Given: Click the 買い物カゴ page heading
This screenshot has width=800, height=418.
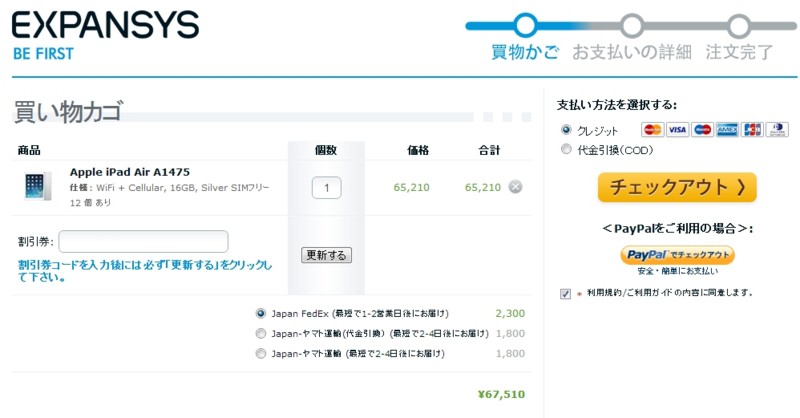Looking at the screenshot, I should (x=68, y=111).
